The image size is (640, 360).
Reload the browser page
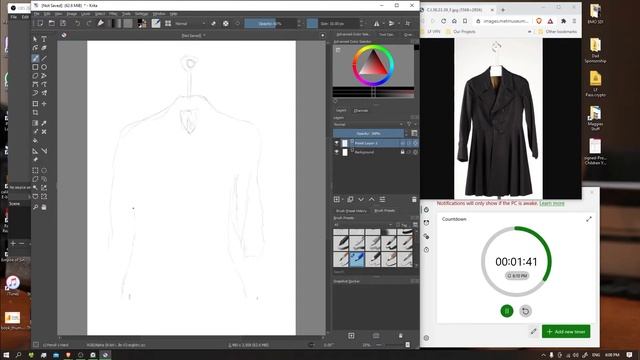(x=443, y=21)
